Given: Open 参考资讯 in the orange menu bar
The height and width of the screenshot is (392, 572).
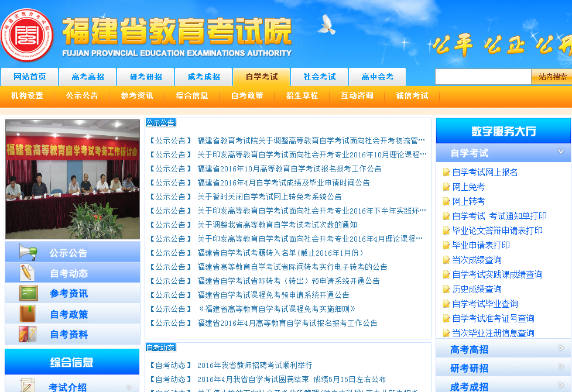Looking at the screenshot, I should click(x=137, y=95).
